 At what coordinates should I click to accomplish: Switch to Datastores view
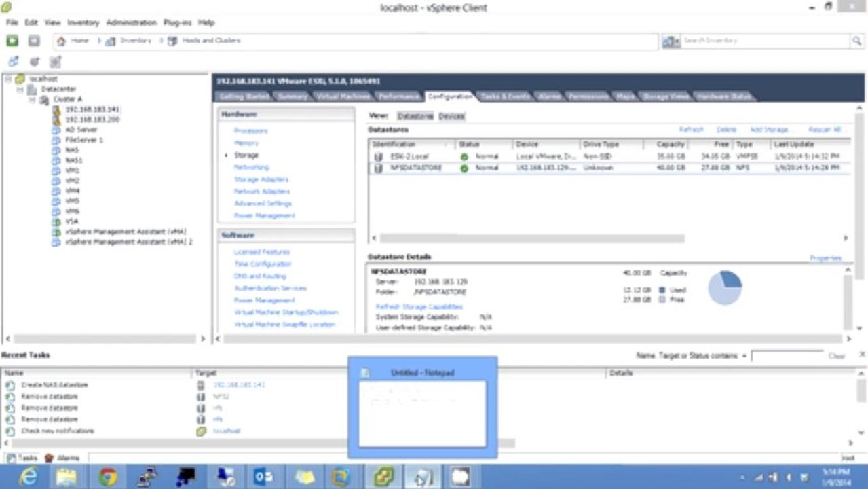[x=415, y=116]
